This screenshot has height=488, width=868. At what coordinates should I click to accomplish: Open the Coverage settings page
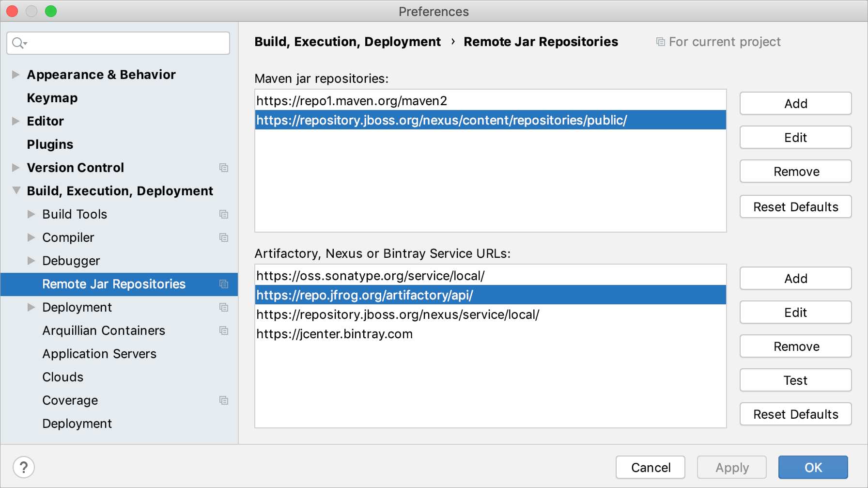[x=70, y=400]
